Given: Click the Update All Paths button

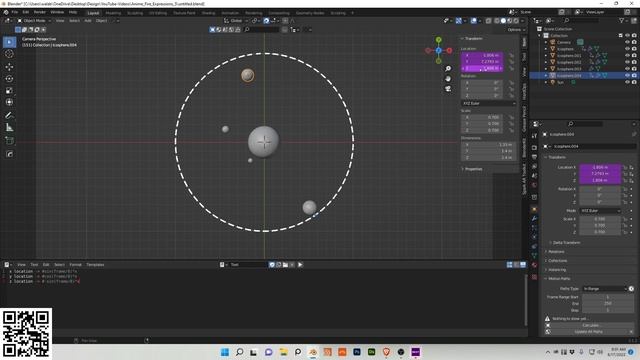Looking at the screenshot, I should click(x=588, y=332).
